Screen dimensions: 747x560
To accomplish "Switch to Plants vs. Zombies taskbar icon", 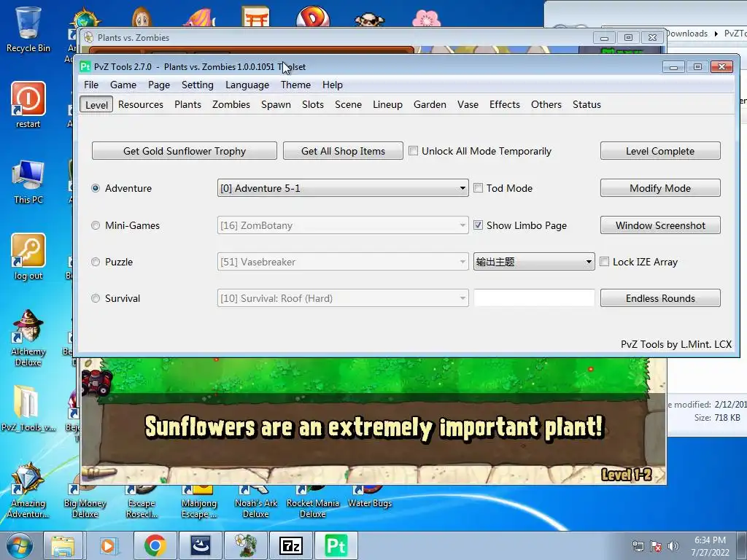I will 246,545.
